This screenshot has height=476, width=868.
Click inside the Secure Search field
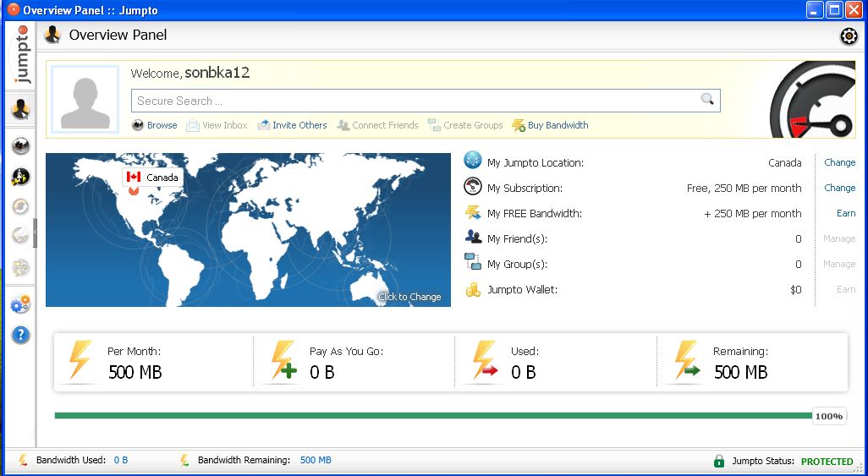(426, 101)
